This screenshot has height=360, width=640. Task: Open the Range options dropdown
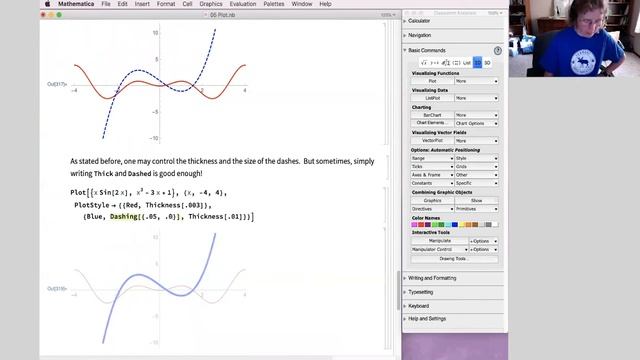tap(432, 158)
